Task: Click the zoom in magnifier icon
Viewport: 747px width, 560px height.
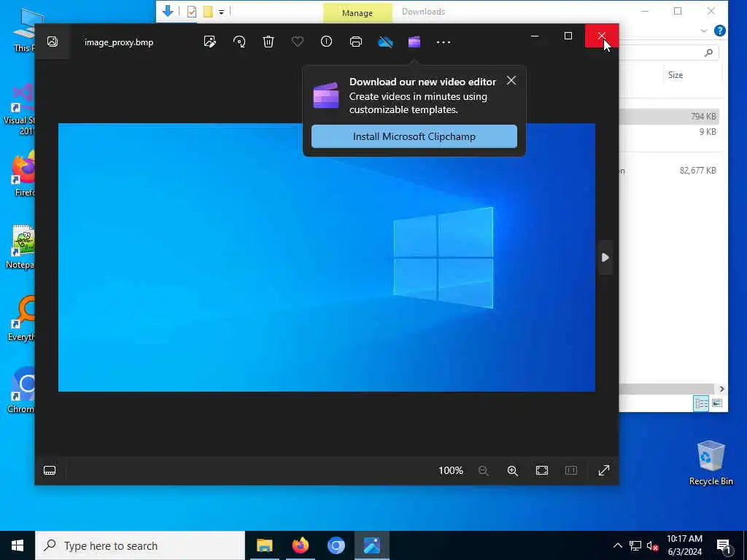Action: [x=513, y=470]
